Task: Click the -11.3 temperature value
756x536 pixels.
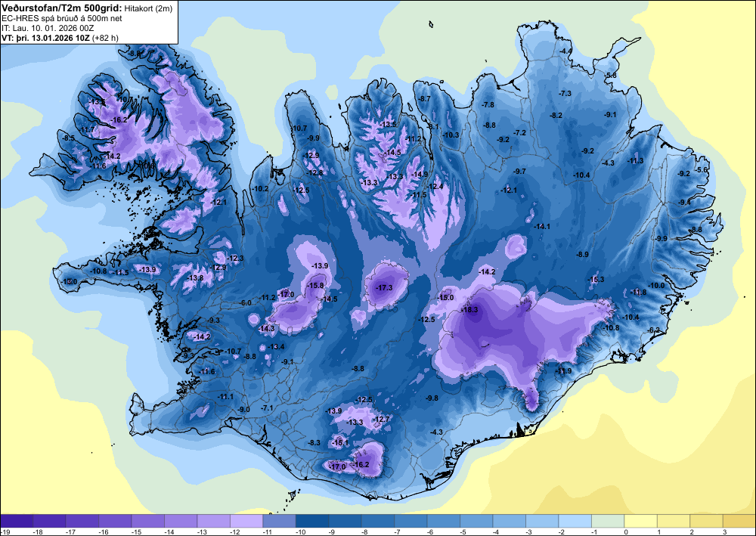Action: 636,161
